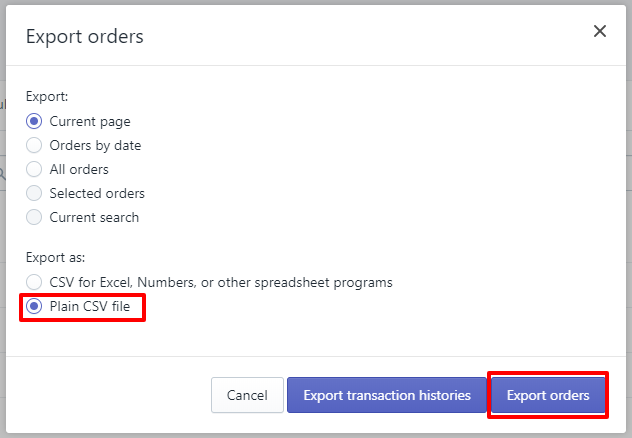Viewport: 632px width, 438px height.
Task: Choose the Current search radio option
Action: 34,217
